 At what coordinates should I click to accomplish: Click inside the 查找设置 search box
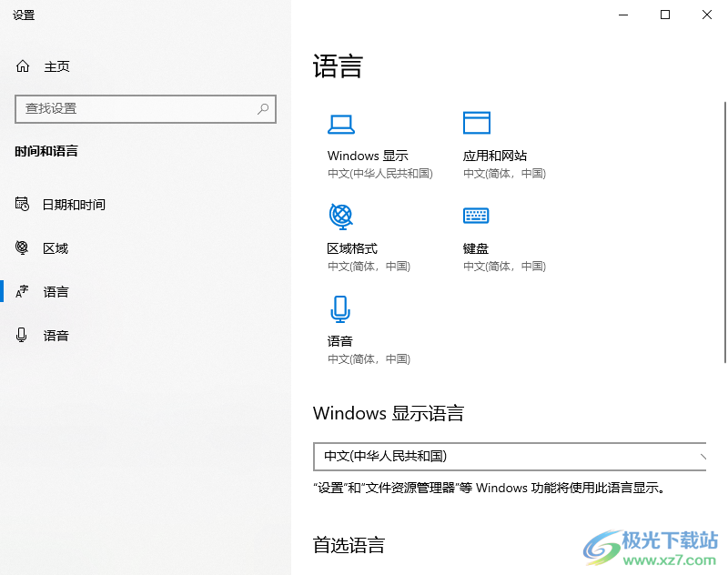(136, 109)
